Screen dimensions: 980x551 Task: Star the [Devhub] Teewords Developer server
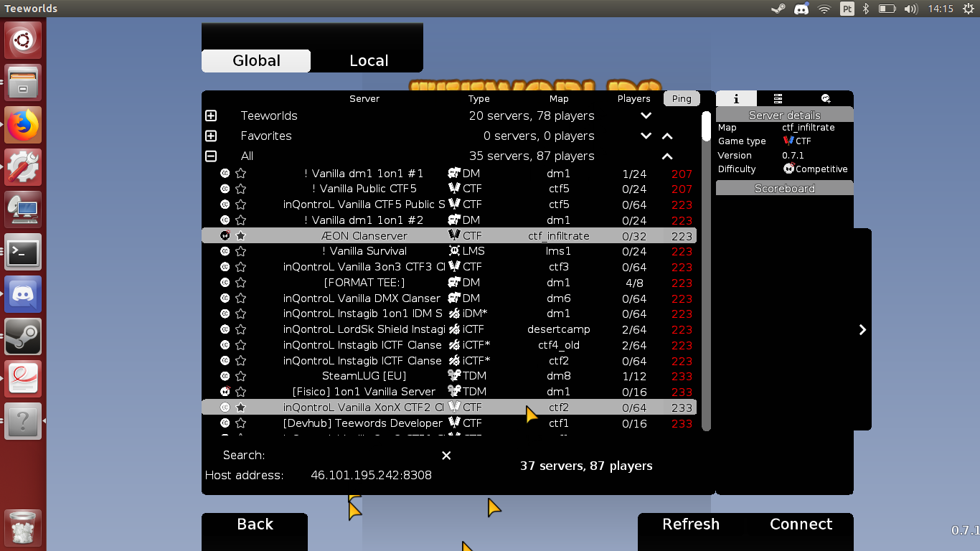pyautogui.click(x=241, y=423)
